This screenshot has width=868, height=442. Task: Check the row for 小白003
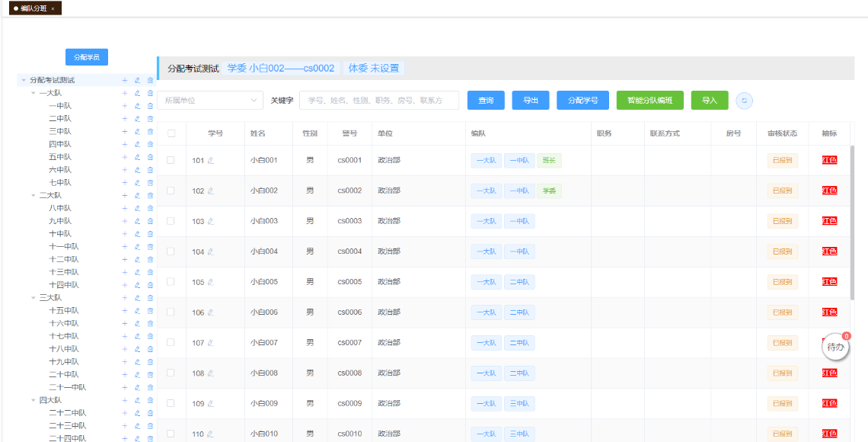[171, 221]
